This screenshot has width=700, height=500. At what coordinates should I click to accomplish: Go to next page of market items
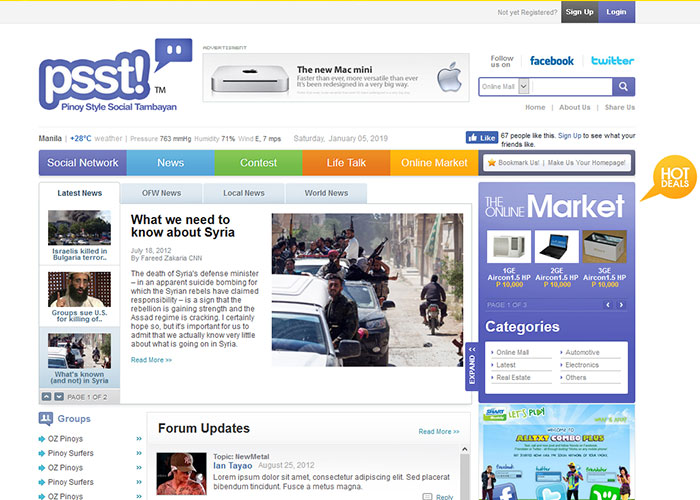click(x=621, y=304)
